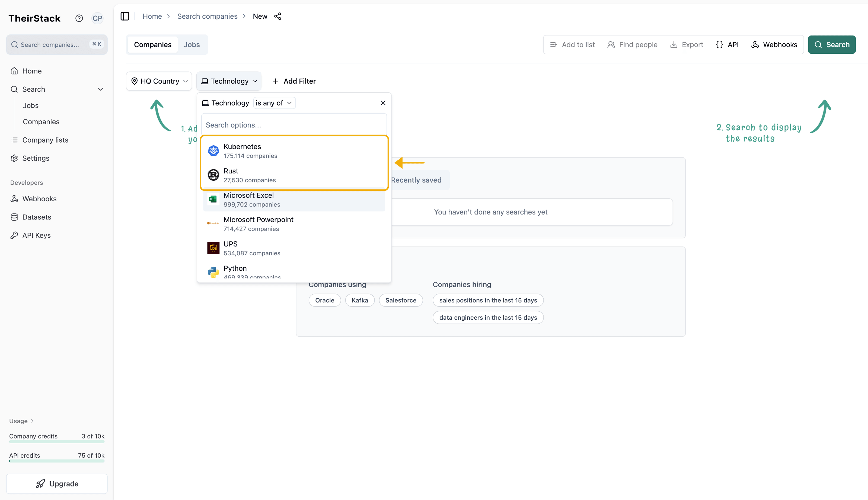Open the HQ Country filter dropdown
Image resolution: width=868 pixels, height=500 pixels.
pos(159,81)
